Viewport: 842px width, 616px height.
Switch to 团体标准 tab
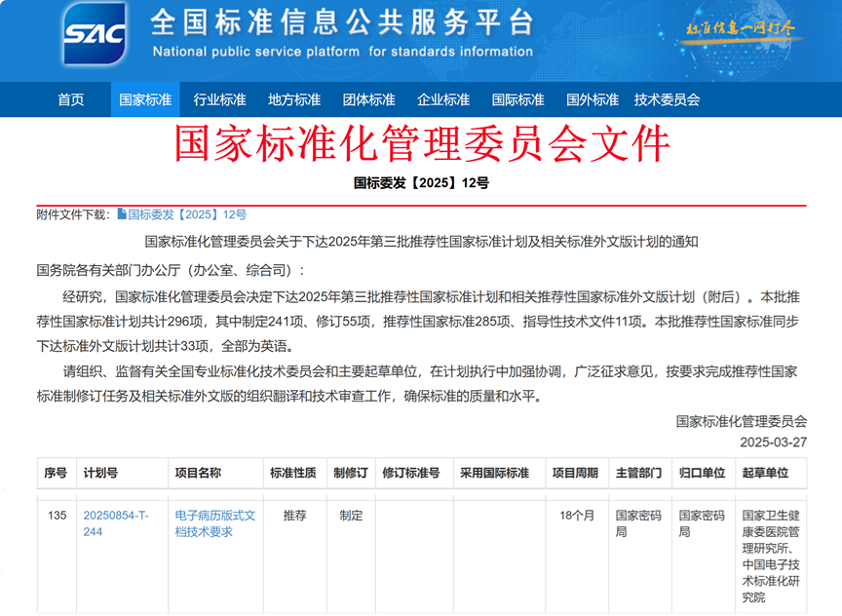(x=369, y=99)
